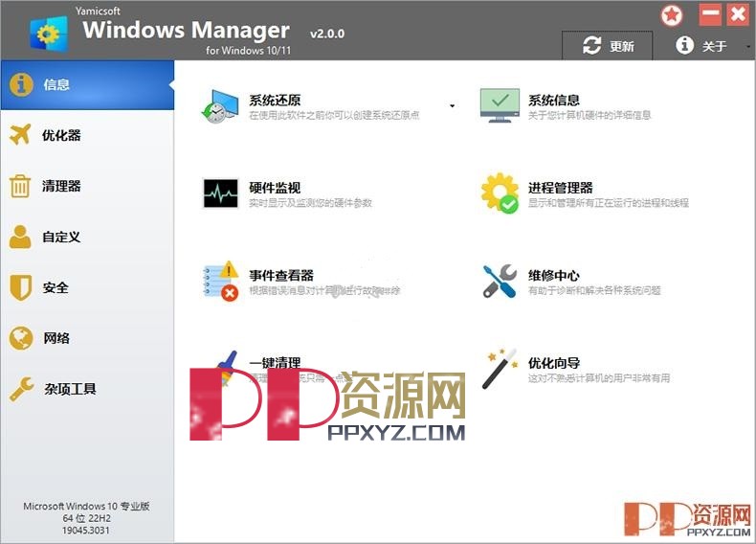Launch 事件查看器 from its title
The image size is (756, 544).
click(x=281, y=276)
